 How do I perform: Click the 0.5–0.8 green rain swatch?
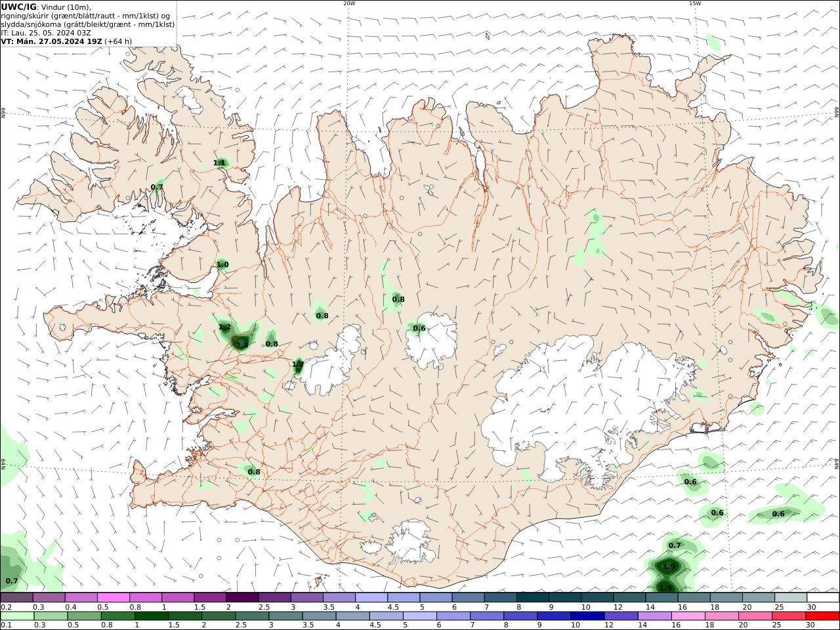pos(85,616)
